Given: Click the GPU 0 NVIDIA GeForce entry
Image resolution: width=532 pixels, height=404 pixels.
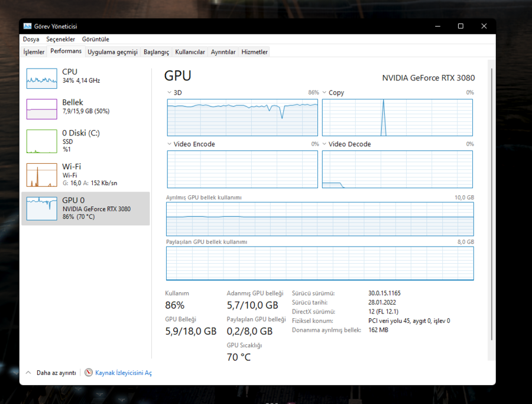Looking at the screenshot, I should click(x=86, y=208).
